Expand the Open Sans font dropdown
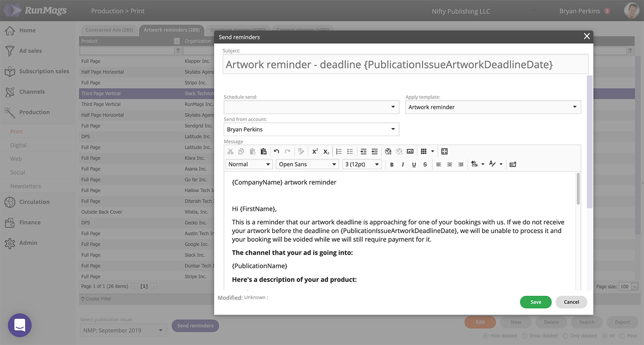This screenshot has height=345, width=644. (x=307, y=164)
